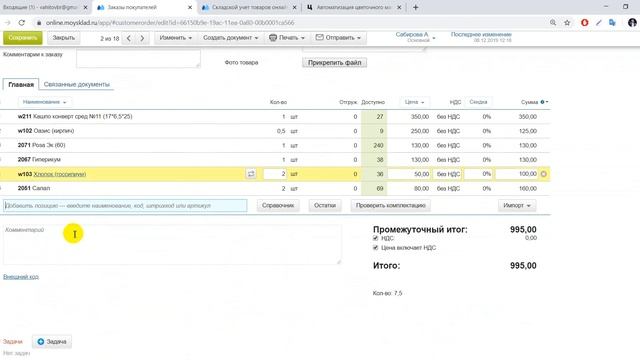
Task: Click the add position search field
Action: pos(125,206)
